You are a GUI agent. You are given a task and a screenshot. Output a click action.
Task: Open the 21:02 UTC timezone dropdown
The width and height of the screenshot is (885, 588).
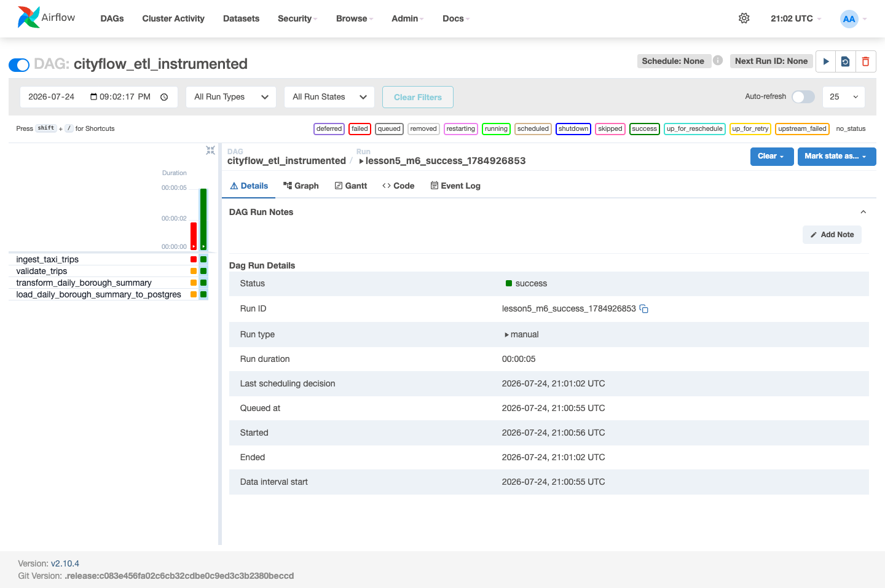[796, 18]
